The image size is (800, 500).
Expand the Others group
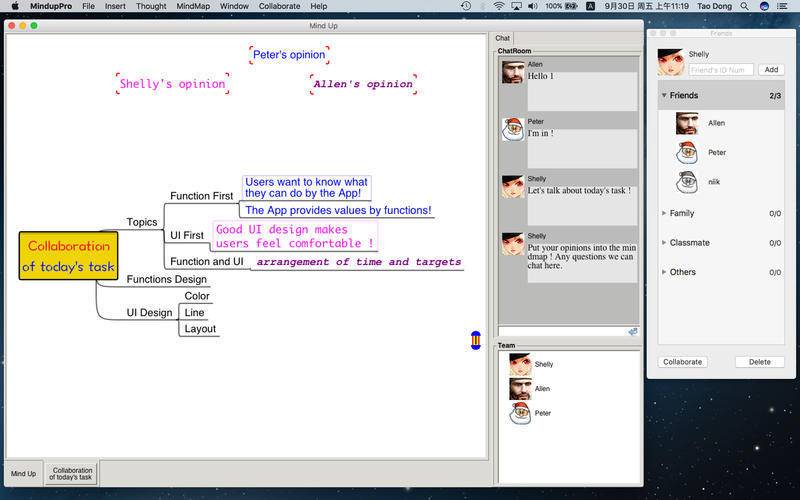[x=664, y=272]
